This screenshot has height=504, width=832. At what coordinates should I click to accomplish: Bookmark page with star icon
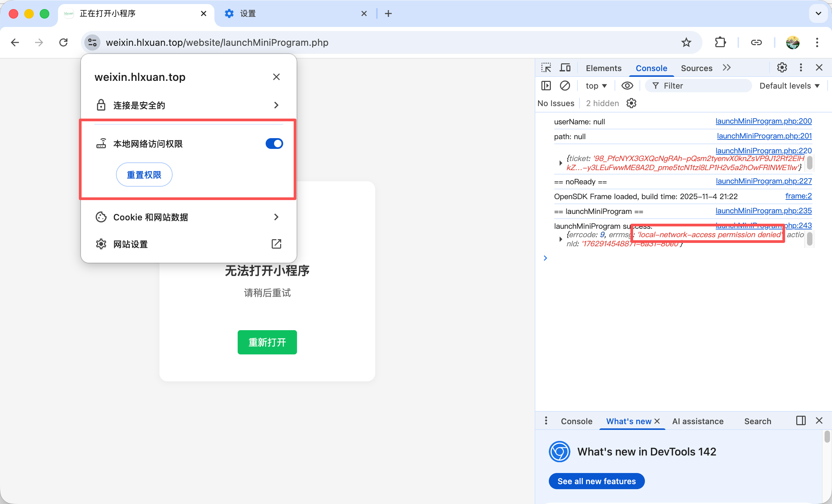point(686,42)
